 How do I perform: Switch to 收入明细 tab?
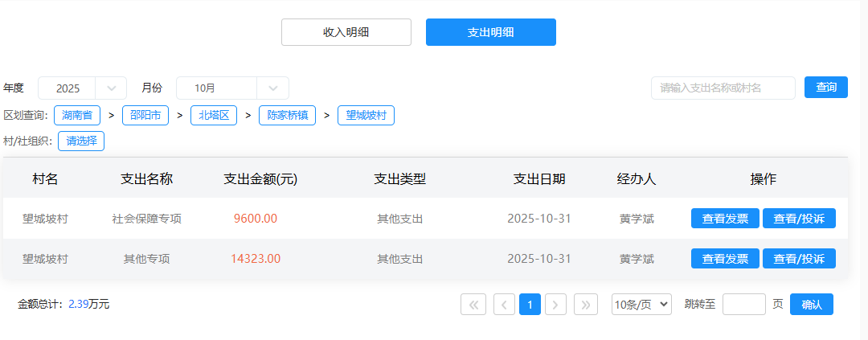tap(346, 32)
